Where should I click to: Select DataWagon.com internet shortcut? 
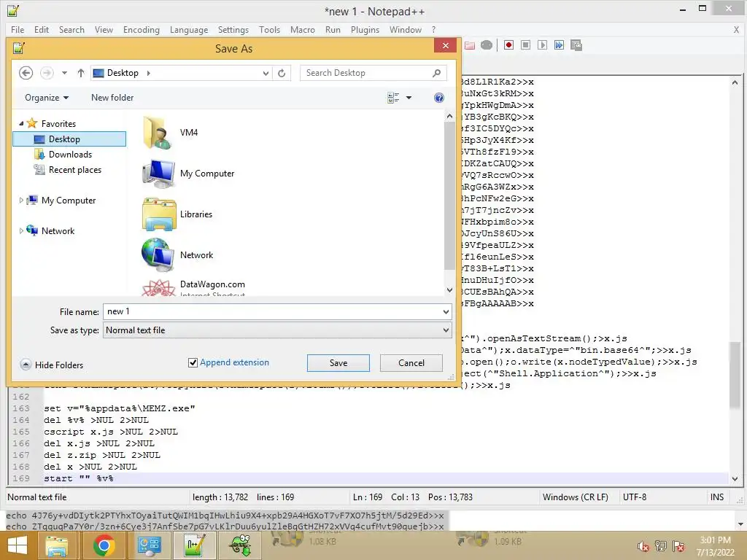tap(194, 287)
